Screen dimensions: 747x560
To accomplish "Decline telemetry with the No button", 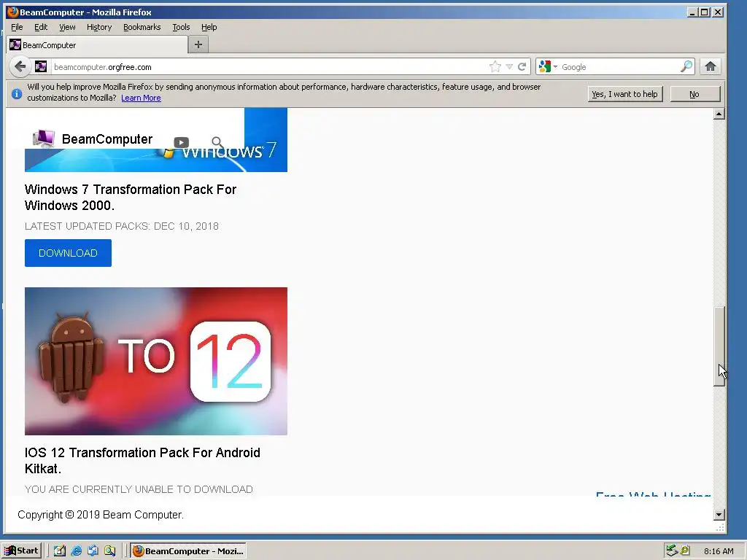I will coord(694,94).
